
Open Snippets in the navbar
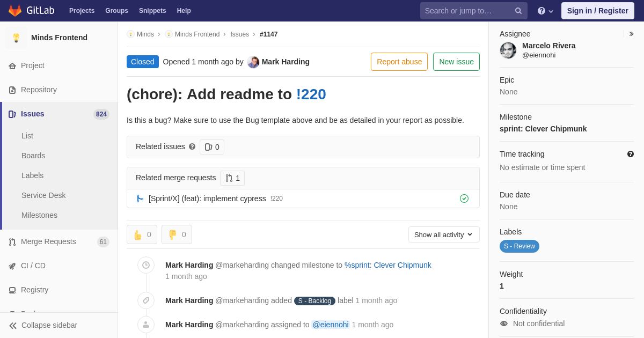tap(152, 11)
